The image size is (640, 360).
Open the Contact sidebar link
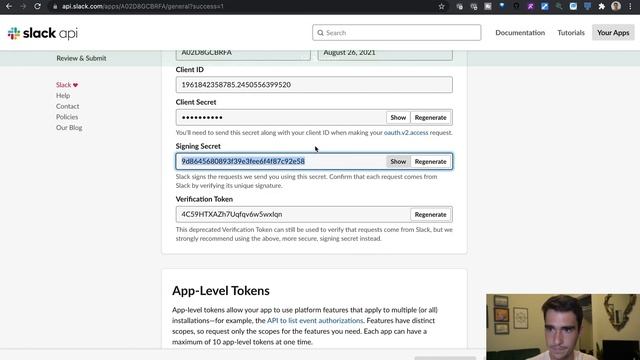67,106
